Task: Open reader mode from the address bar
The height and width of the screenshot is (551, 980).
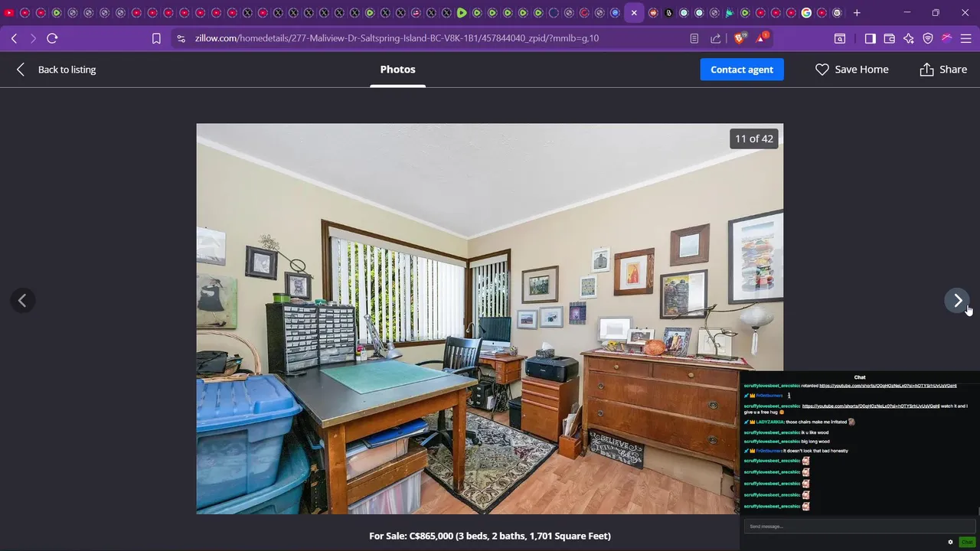Action: coord(694,38)
